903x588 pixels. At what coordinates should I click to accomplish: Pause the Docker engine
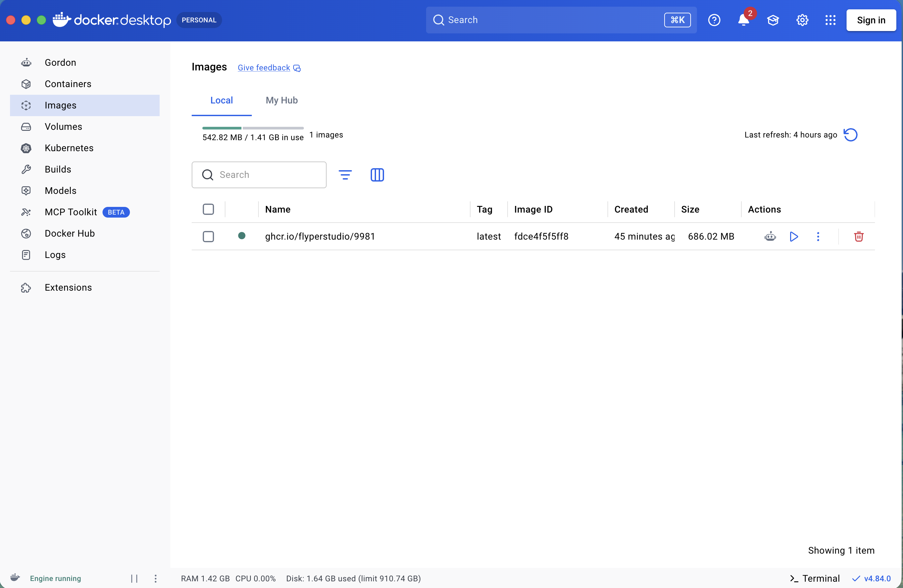coord(134,578)
